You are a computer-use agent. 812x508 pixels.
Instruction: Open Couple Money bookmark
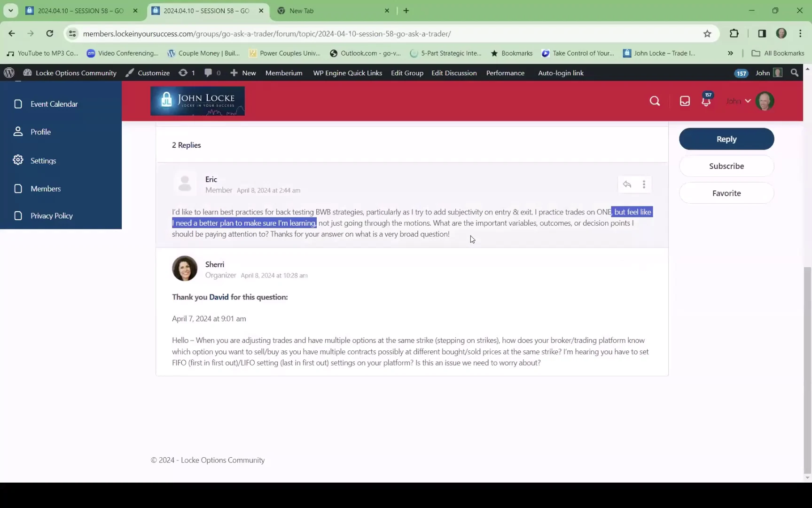coord(203,53)
